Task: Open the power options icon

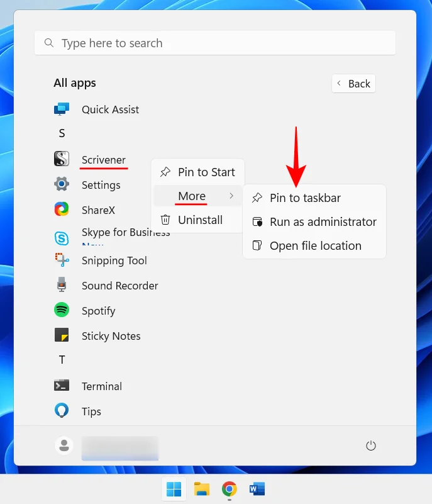Action: (371, 445)
